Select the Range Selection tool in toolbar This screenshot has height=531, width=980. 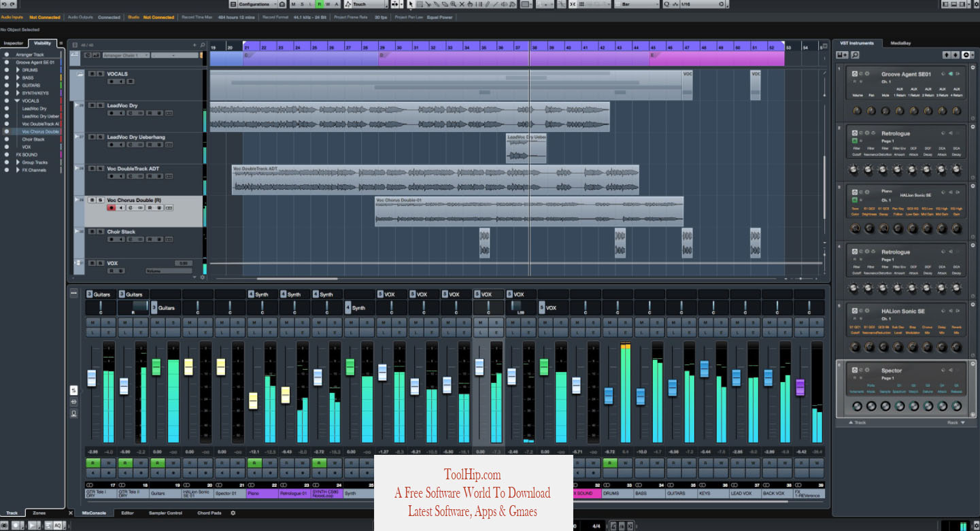pyautogui.click(x=420, y=4)
